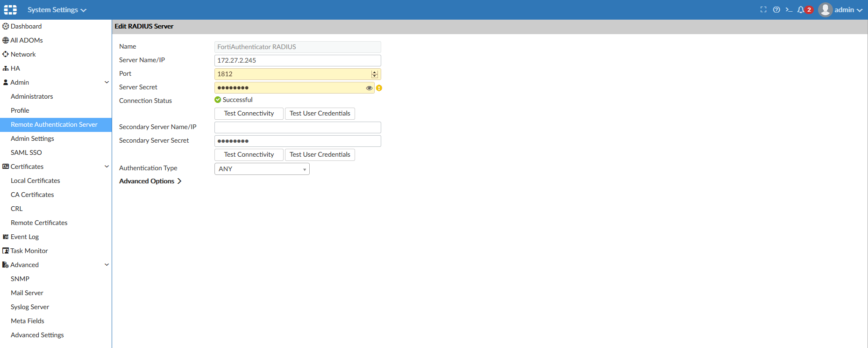
Task: Test Connectivity for the primary server
Action: click(249, 114)
